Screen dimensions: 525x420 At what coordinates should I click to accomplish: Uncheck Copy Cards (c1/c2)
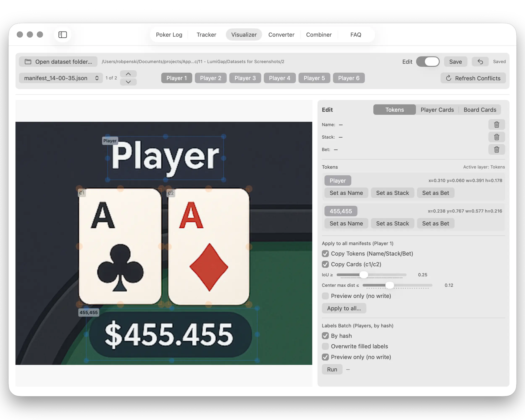[x=325, y=264]
